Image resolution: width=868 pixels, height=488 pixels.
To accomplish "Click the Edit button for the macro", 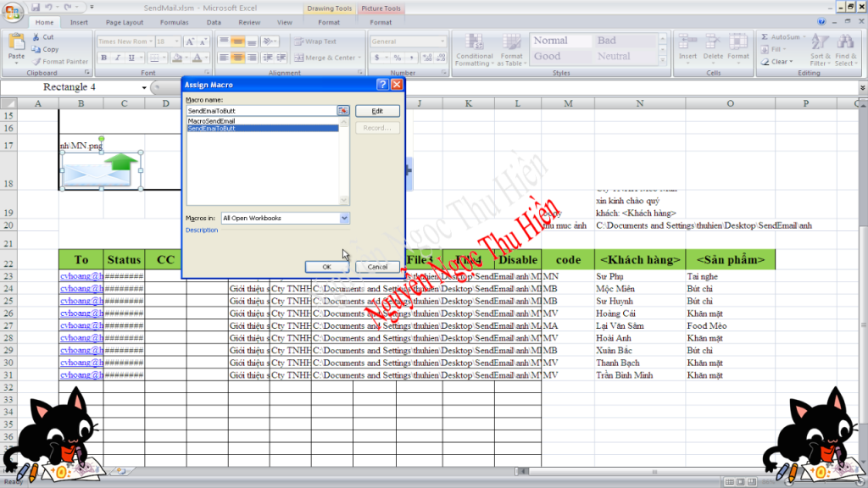I will 377,111.
